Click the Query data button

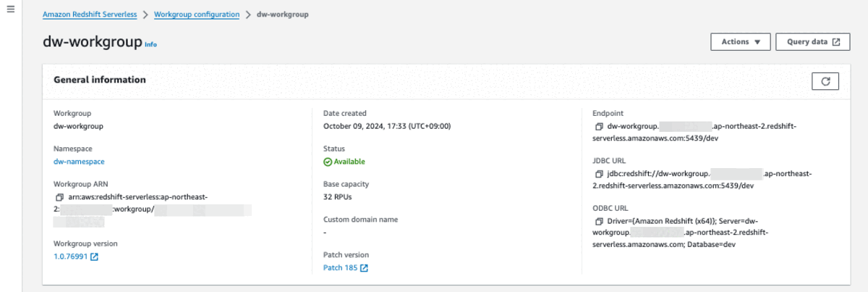813,42
